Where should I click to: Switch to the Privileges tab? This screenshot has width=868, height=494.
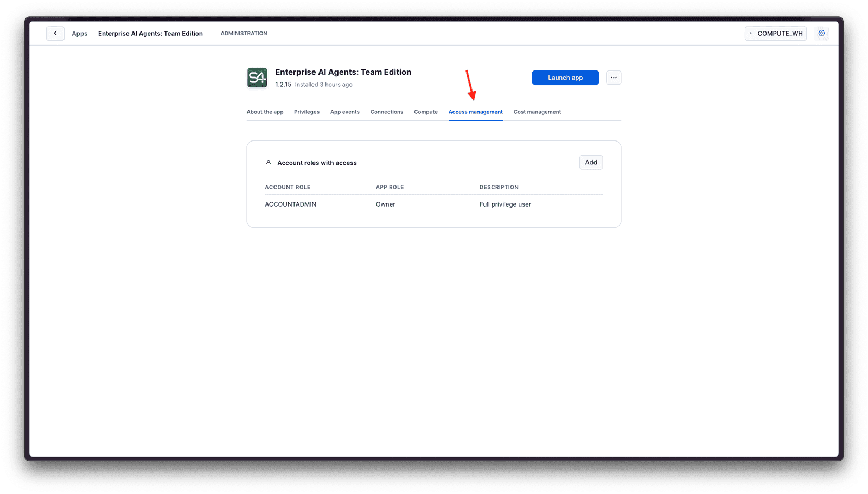pyautogui.click(x=307, y=112)
